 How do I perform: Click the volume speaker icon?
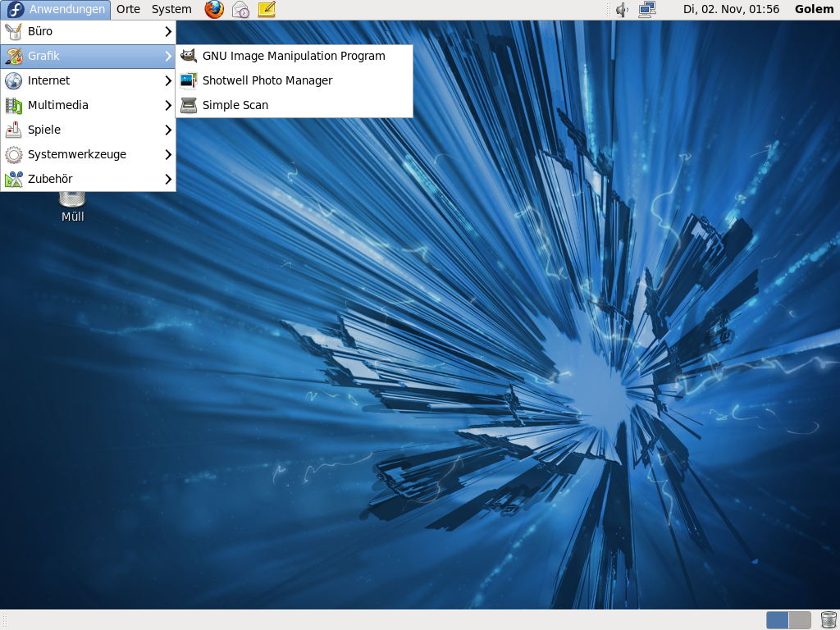tap(622, 10)
